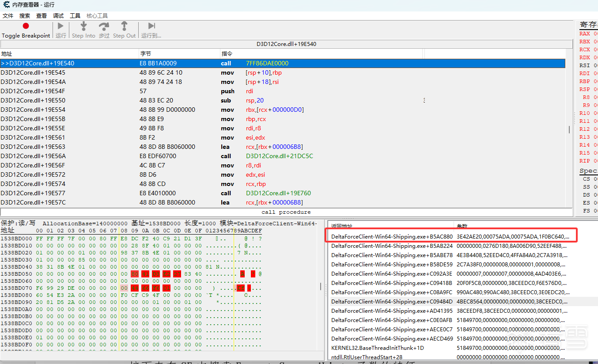The width and height of the screenshot is (598, 364).
Task: Click the 指令 column header
Action: (322, 53)
